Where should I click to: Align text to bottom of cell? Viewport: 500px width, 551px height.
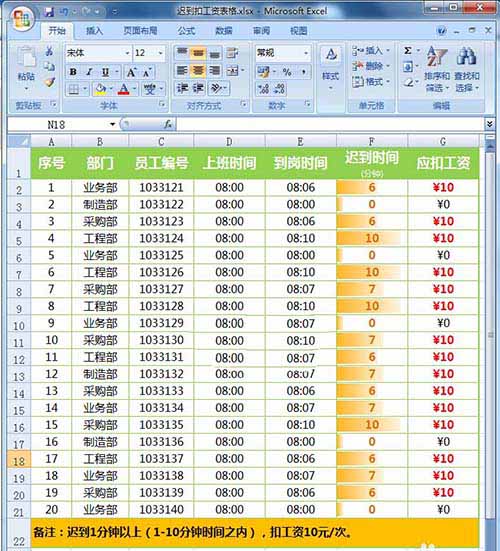point(214,53)
